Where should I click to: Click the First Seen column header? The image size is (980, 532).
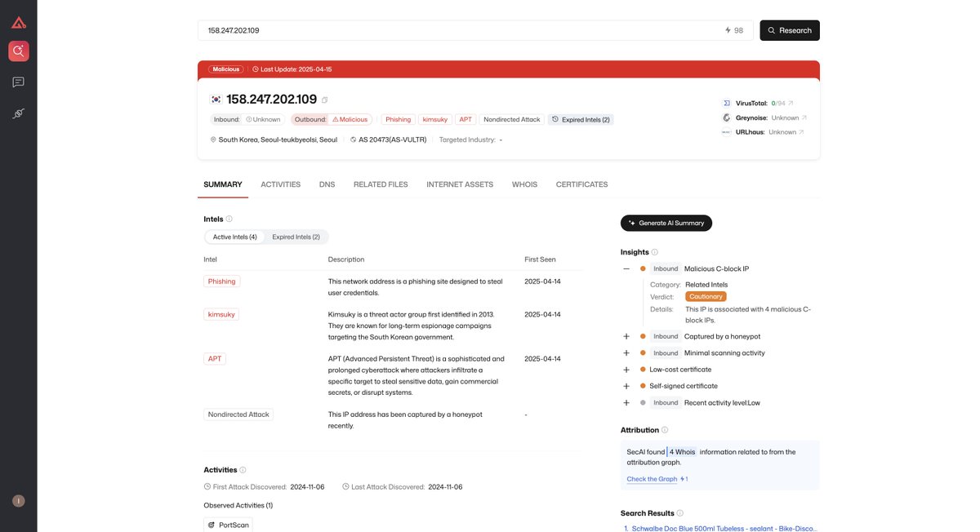tap(540, 259)
